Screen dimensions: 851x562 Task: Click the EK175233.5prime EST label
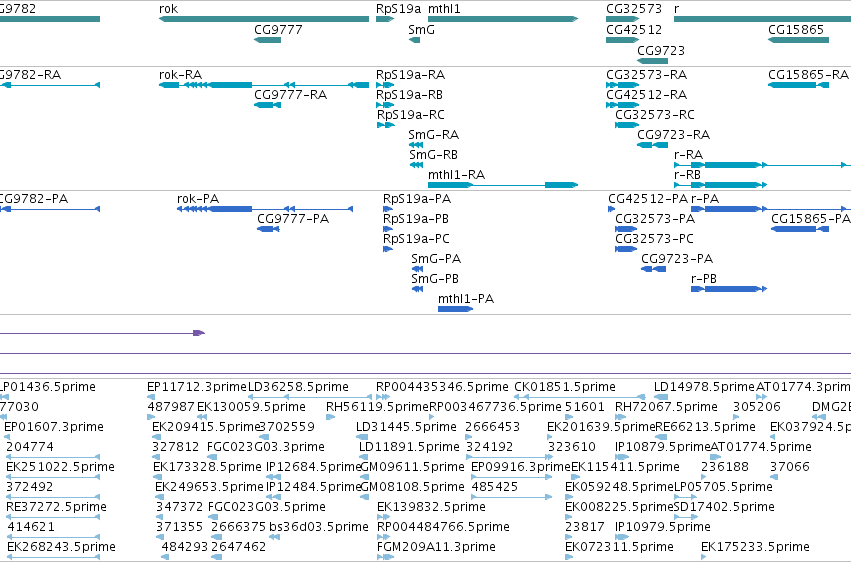[755, 548]
